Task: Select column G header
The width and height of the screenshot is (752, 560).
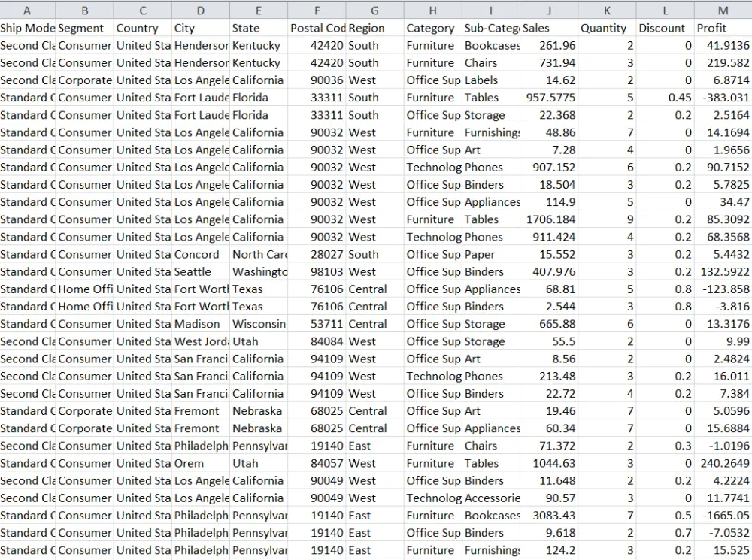Action: coord(375,10)
